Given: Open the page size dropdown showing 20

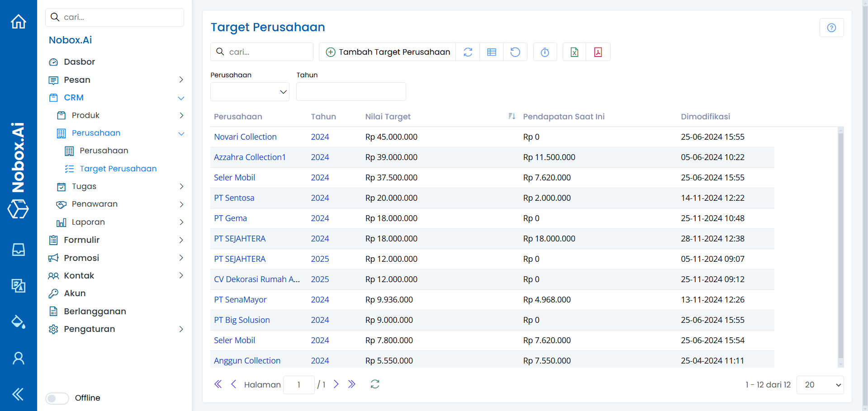Looking at the screenshot, I should pyautogui.click(x=820, y=385).
